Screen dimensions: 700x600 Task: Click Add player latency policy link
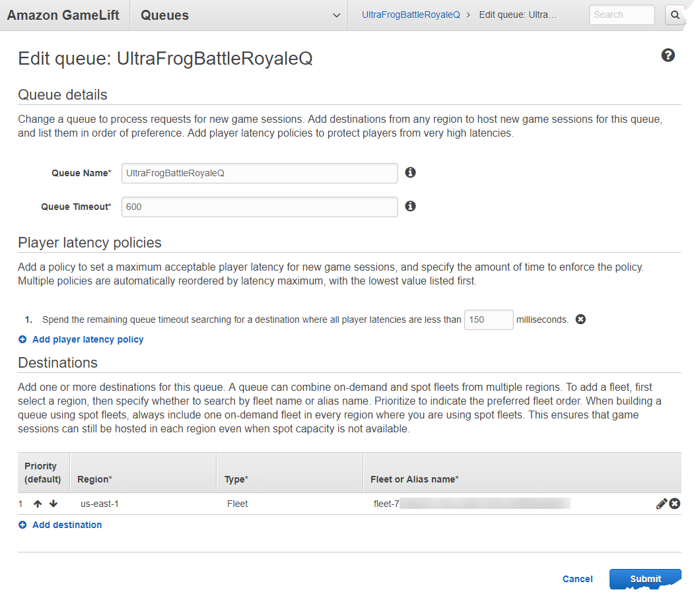click(88, 339)
